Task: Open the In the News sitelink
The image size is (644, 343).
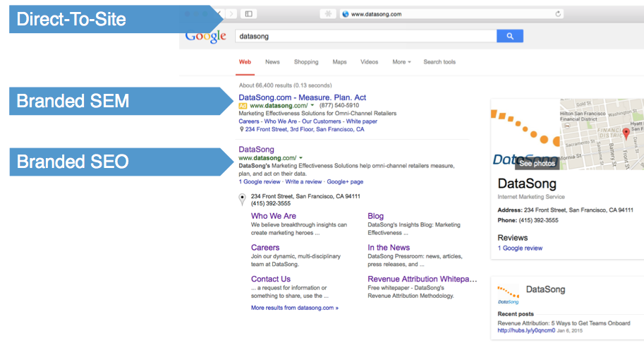Action: tap(389, 248)
